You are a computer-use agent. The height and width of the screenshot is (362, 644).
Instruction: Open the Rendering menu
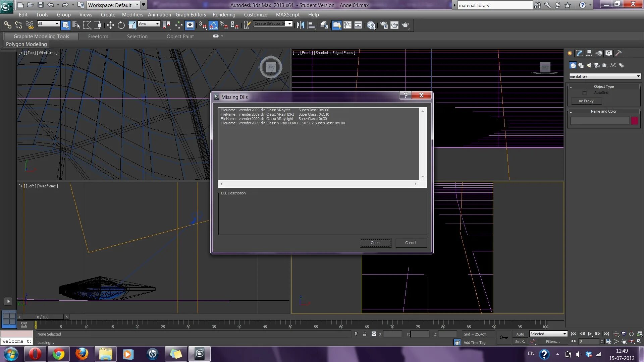pos(224,15)
